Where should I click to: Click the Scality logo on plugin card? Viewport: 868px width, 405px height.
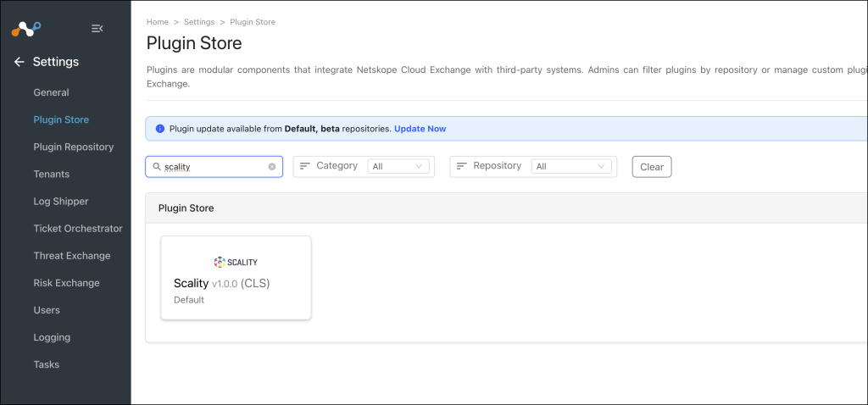pos(236,262)
